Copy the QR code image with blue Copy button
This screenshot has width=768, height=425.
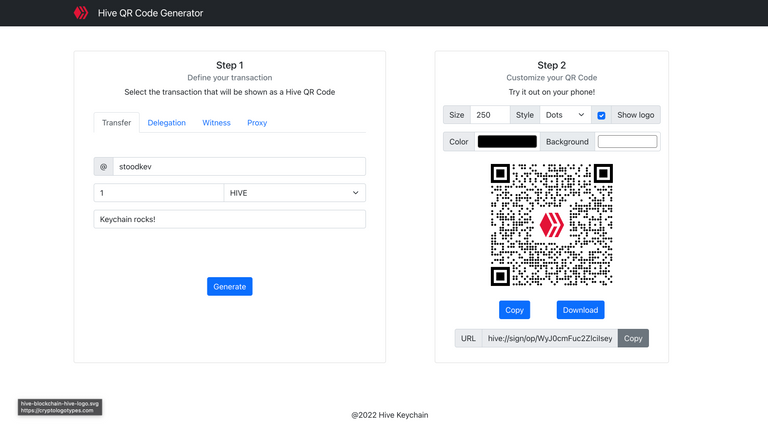(x=514, y=310)
